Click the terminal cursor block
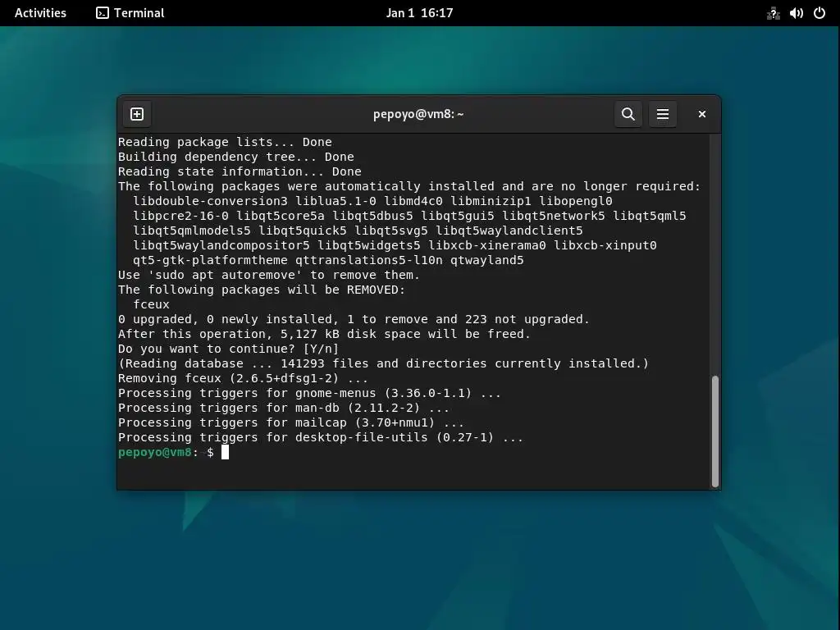The image size is (840, 630). pos(225,453)
